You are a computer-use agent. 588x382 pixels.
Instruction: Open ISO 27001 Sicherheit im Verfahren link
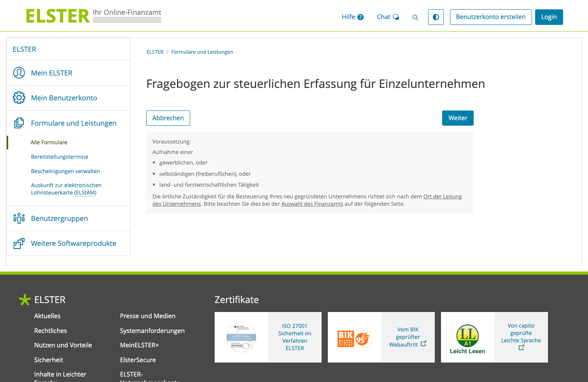(x=295, y=337)
